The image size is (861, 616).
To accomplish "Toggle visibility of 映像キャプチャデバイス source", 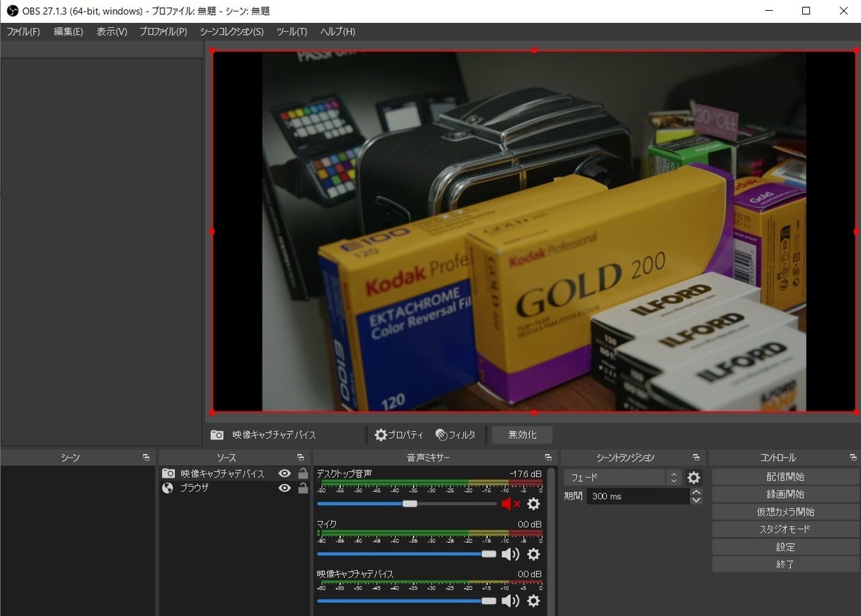I will click(x=285, y=474).
